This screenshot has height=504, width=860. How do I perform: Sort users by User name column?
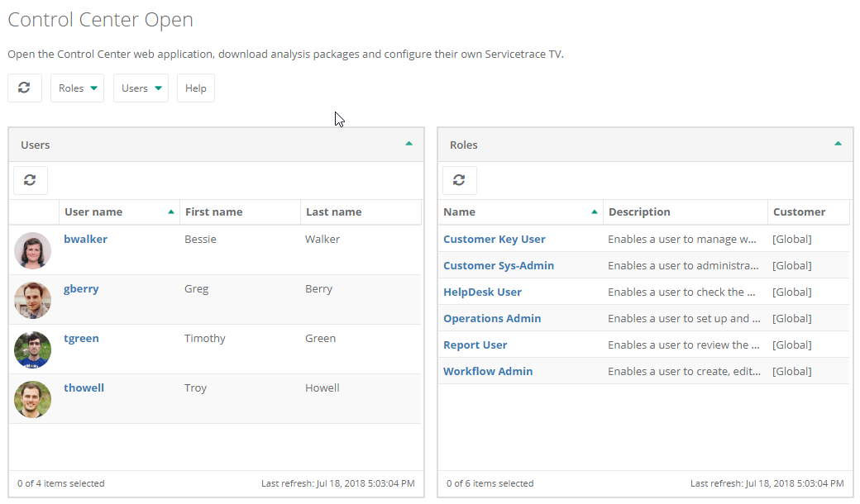pos(93,212)
